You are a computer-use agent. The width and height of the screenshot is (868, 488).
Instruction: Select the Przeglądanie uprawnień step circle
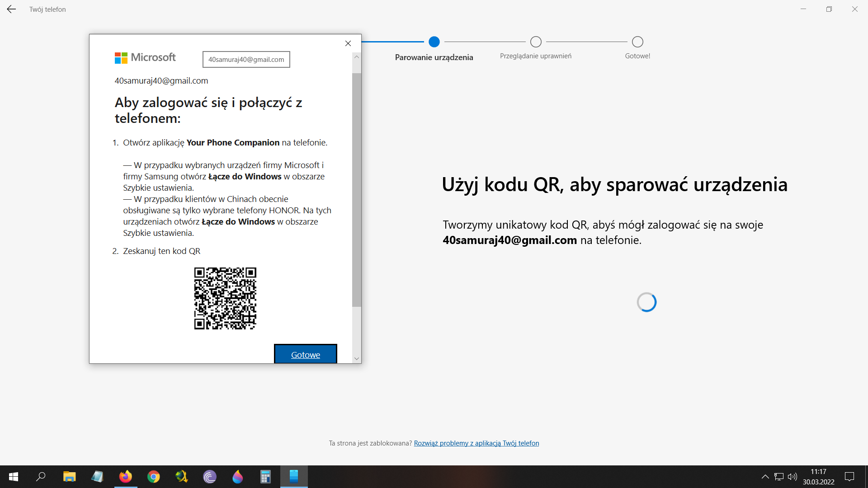(x=536, y=42)
